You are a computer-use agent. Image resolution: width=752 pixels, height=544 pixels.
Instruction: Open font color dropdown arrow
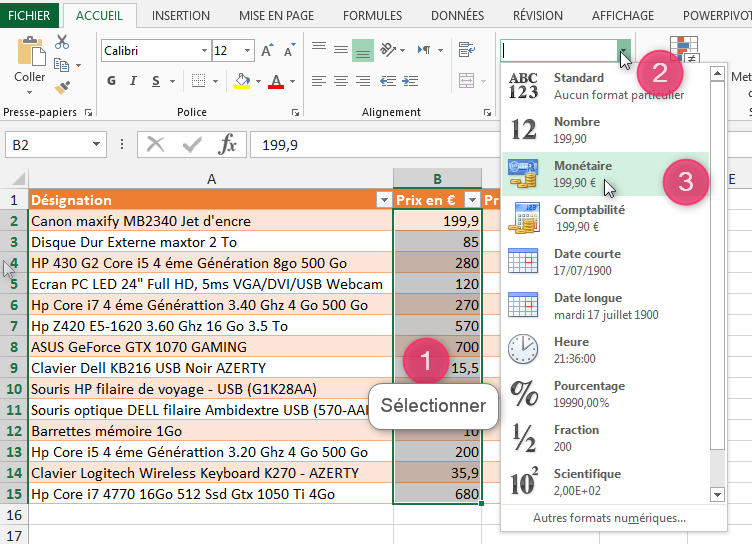click(x=293, y=81)
